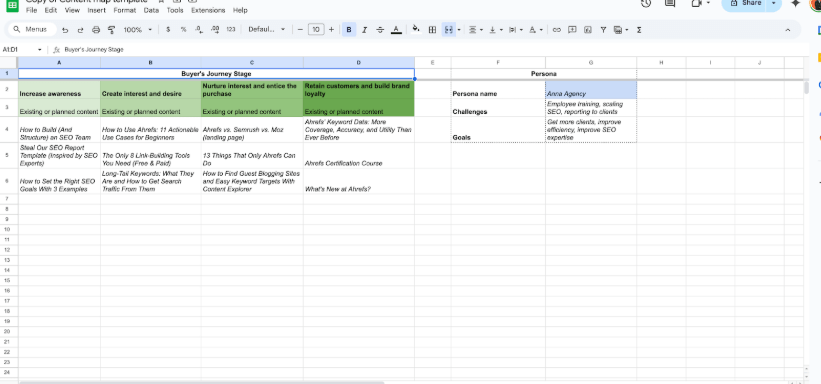Collapse the toolbar header chevron
The height and width of the screenshot is (384, 821).
tap(787, 30)
